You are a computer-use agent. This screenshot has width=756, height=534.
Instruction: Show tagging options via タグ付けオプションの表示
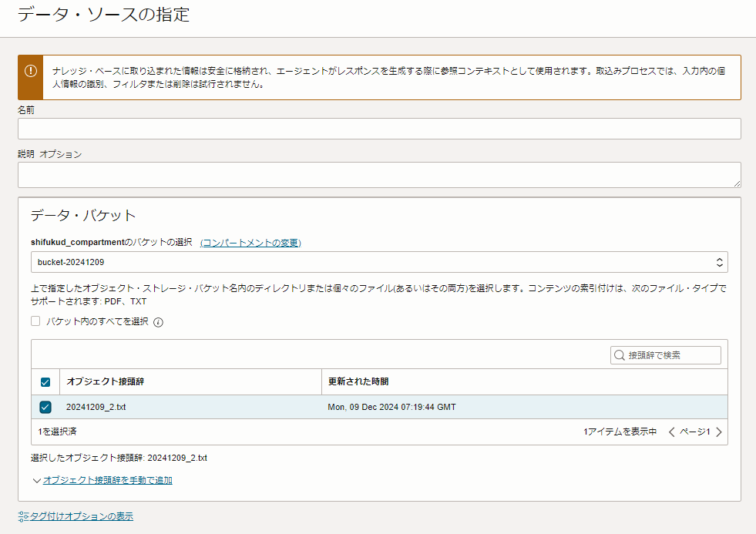pyautogui.click(x=86, y=516)
